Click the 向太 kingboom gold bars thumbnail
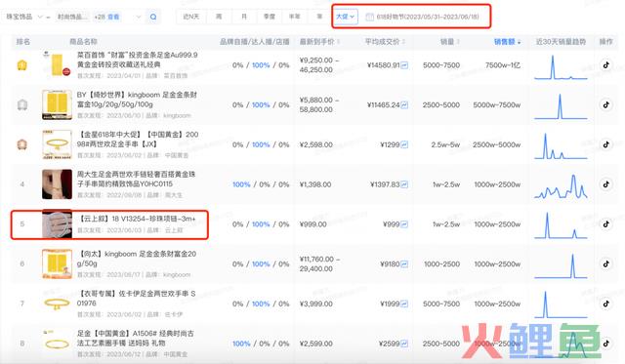Screen dimensions: 625x364 tap(57, 263)
